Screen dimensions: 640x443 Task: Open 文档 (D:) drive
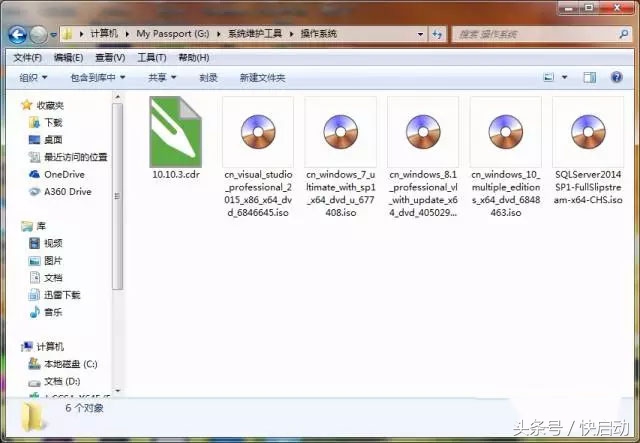point(62,381)
